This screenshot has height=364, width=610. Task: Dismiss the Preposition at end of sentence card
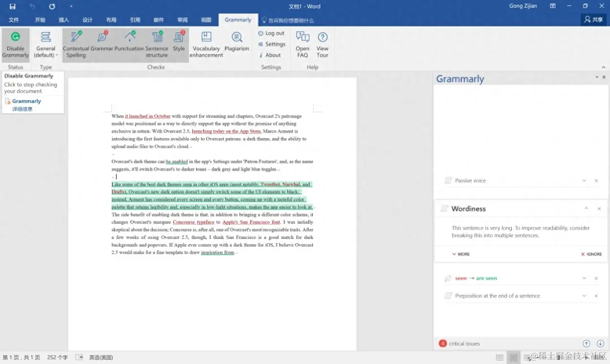(x=596, y=296)
